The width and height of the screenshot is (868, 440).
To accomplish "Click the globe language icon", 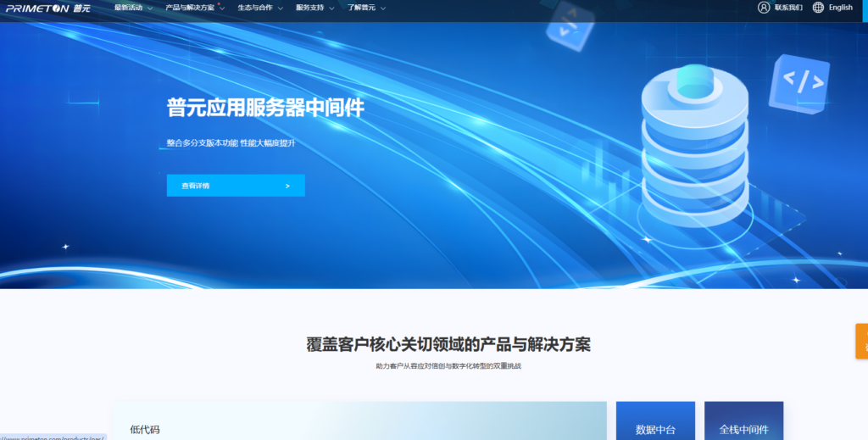I will point(818,7).
